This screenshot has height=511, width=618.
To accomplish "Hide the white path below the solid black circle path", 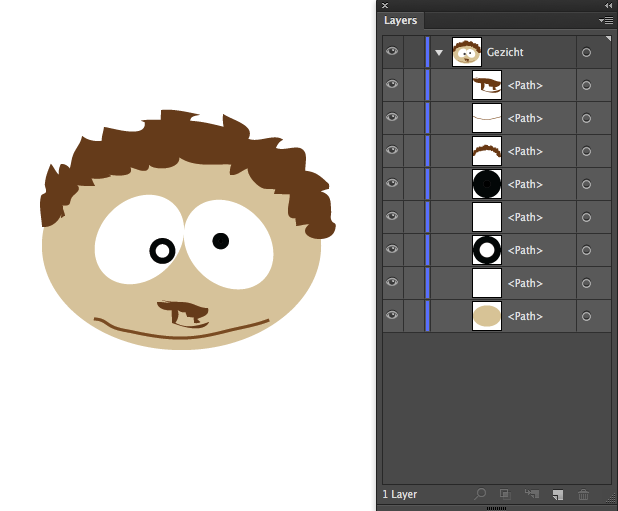I will click(392, 216).
